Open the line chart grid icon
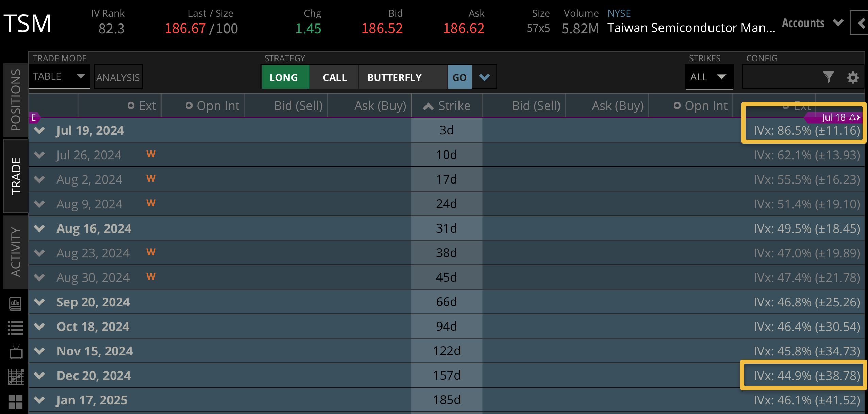Viewport: 868px width, 414px height. [15, 377]
